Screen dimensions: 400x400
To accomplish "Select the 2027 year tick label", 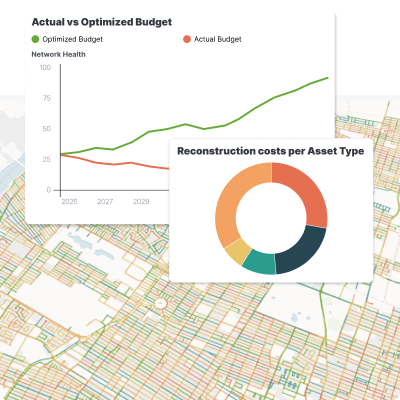I will click(x=105, y=202).
